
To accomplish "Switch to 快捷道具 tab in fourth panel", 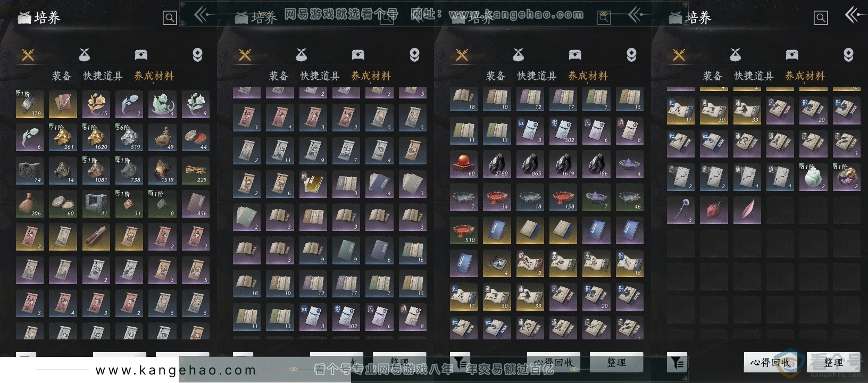I will pos(754,76).
